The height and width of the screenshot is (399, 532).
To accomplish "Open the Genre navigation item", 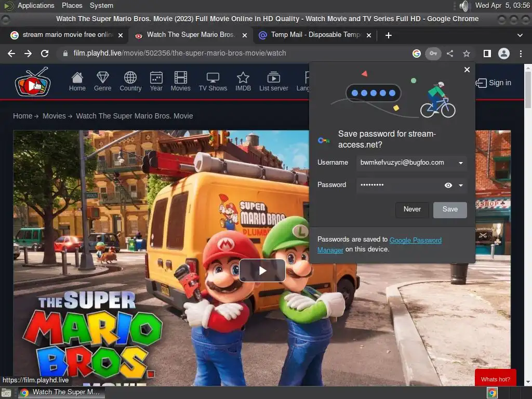I will coord(102,82).
